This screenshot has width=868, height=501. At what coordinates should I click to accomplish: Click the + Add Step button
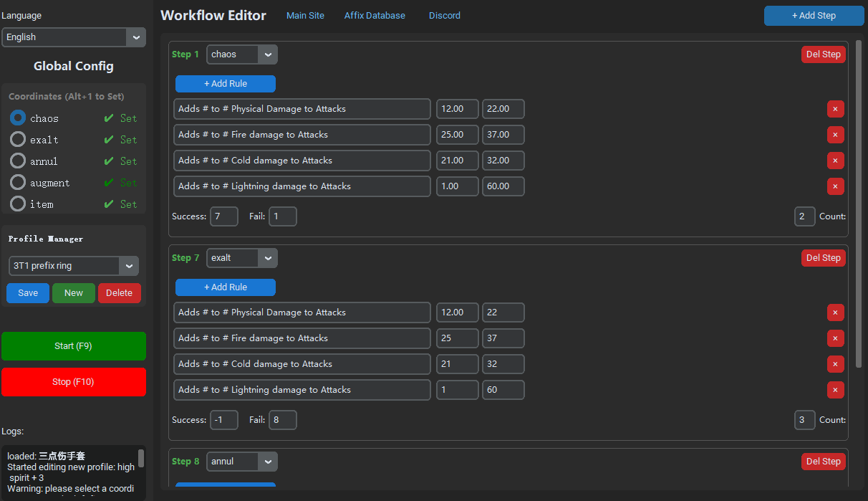[814, 16]
